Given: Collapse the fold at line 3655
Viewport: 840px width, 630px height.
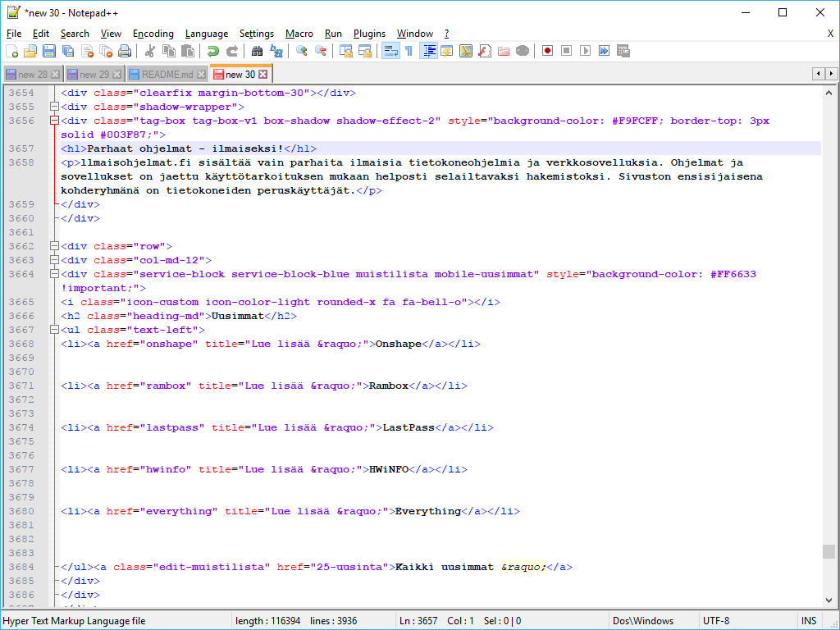Looking at the screenshot, I should 54,107.
